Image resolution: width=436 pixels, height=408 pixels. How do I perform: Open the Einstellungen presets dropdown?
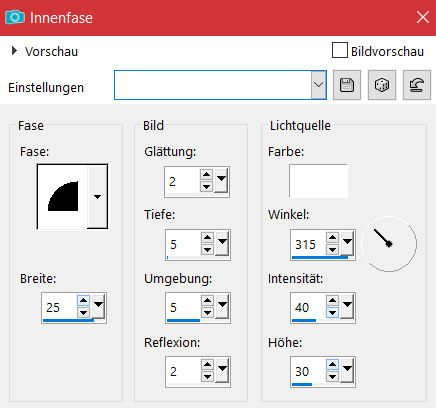[318, 85]
